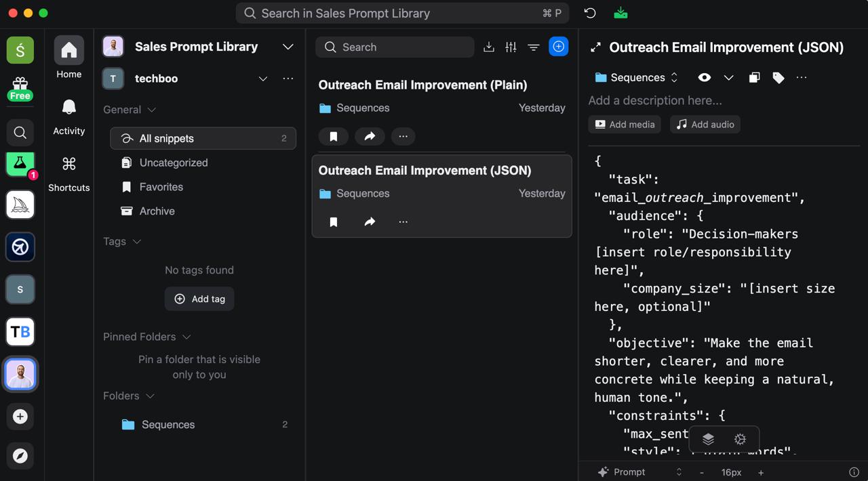Click the Add media button
The image size is (868, 481).
click(625, 125)
